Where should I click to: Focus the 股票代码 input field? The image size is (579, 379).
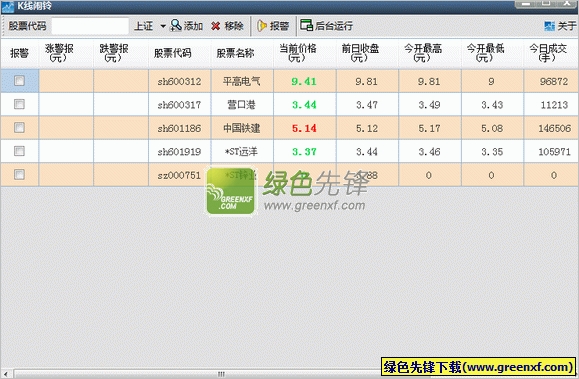90,26
